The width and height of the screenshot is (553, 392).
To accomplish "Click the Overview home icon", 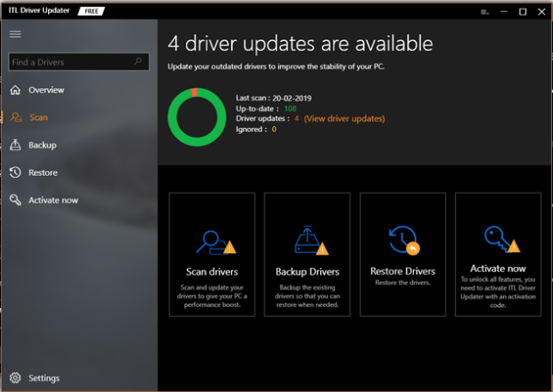I will [15, 90].
